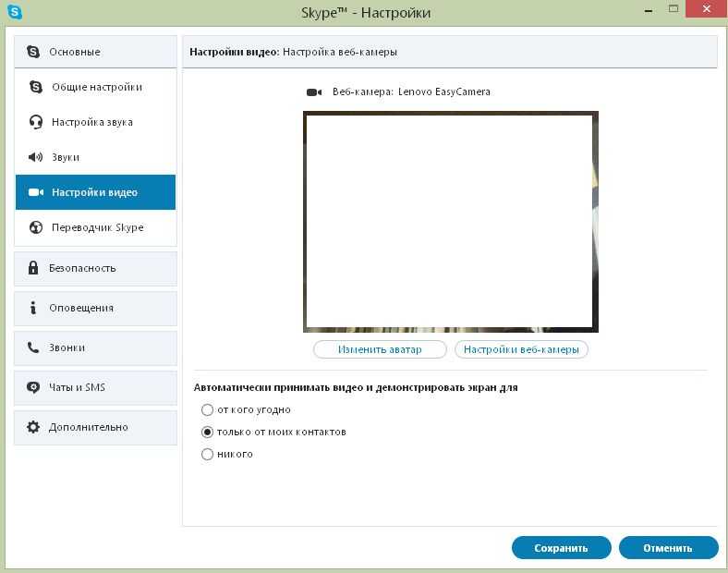Click 'Автоматически принимать видео' section heading
Image resolution: width=728 pixels, height=573 pixels.
356,387
